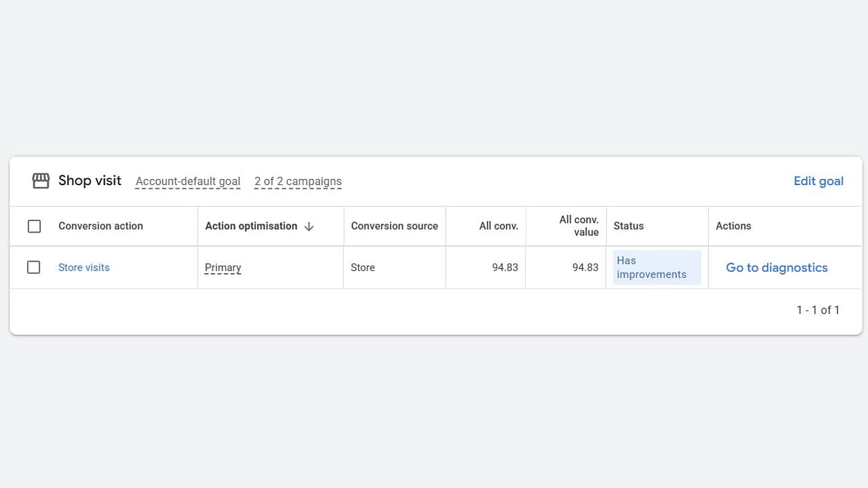
Task: Tick the select-all checkbox in table header
Action: [34, 226]
